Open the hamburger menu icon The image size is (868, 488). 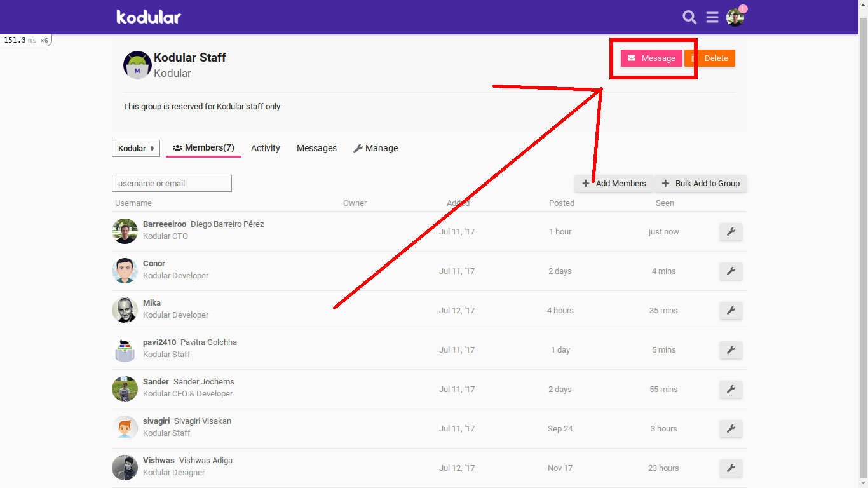[x=712, y=17]
